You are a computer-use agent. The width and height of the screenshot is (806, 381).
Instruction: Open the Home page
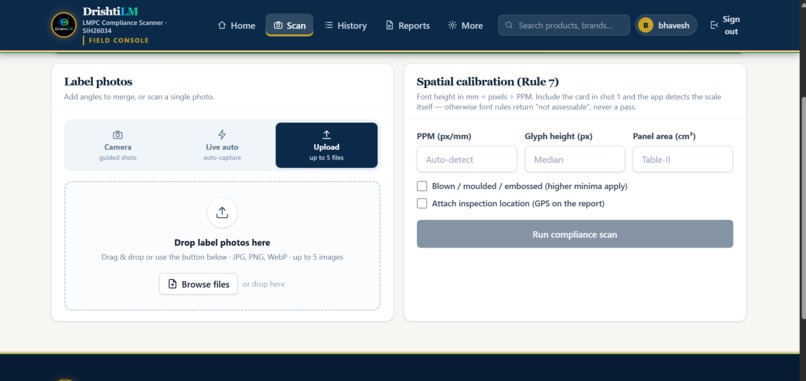click(x=236, y=25)
